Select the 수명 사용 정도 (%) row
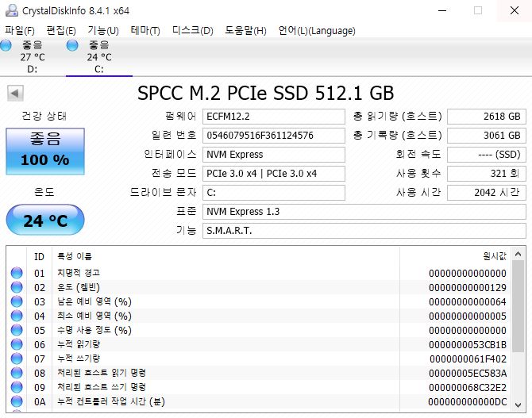This screenshot has height=418, width=532. (259, 330)
